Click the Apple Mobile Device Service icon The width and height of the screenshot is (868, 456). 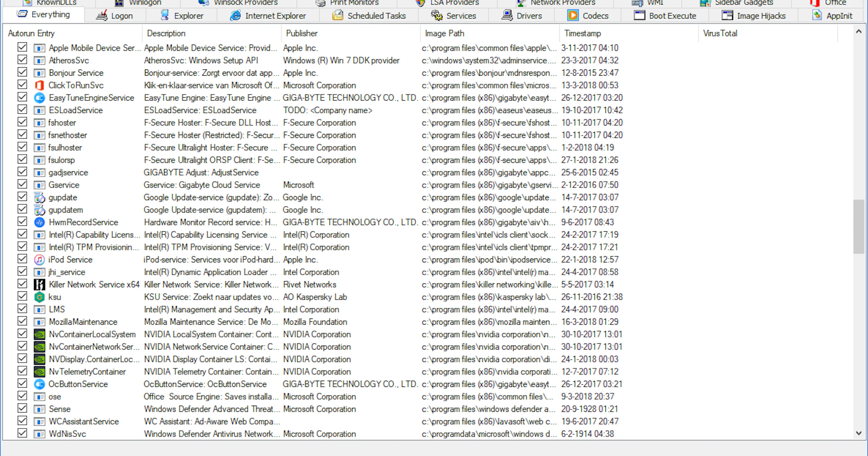pos(39,48)
